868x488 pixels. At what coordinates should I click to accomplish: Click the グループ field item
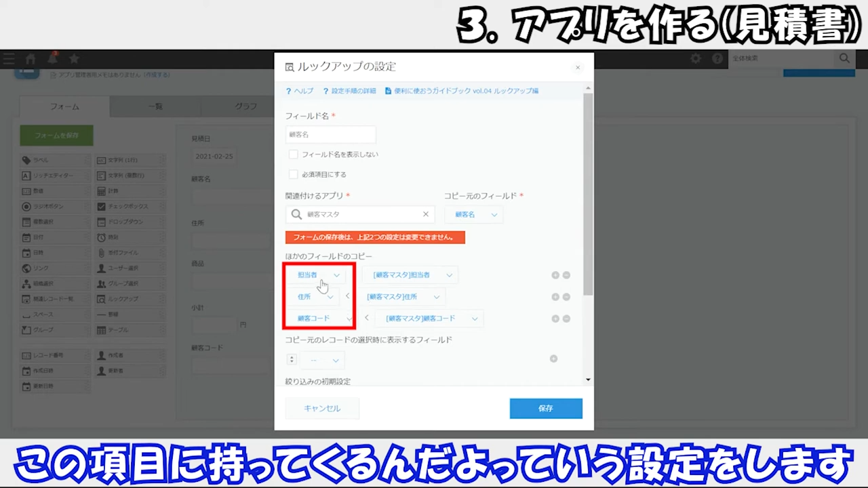point(54,329)
